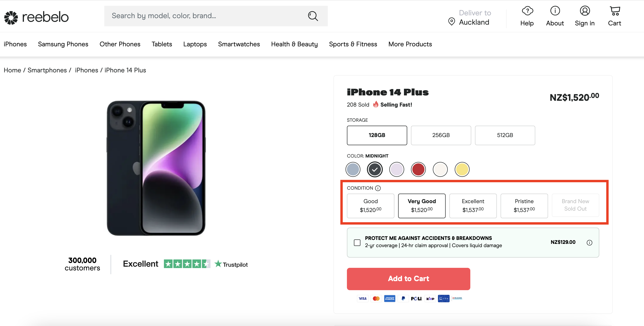Image resolution: width=644 pixels, height=326 pixels.
Task: Open the shopping Cart icon
Action: tap(615, 11)
